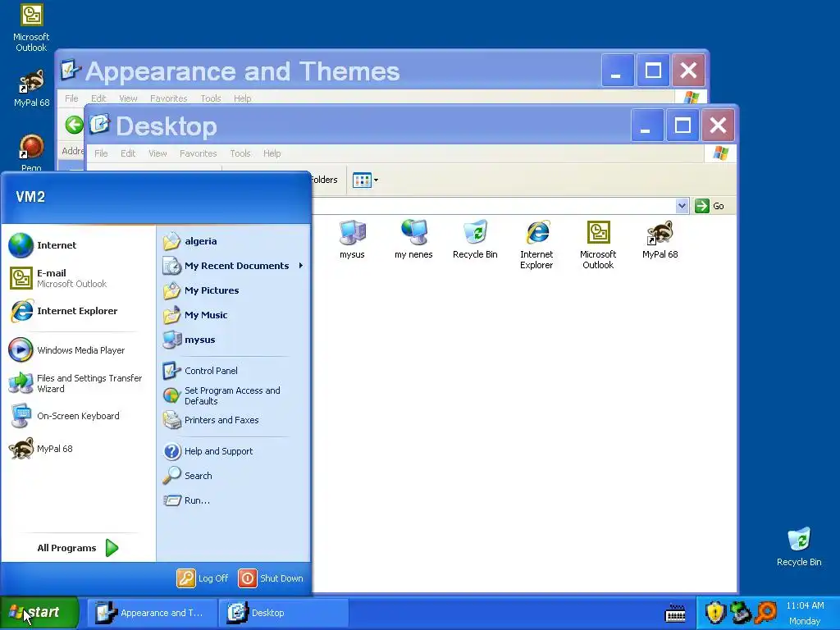Select Internet Explorer icon in Desktop window
This screenshot has height=630, width=840.
[536, 244]
